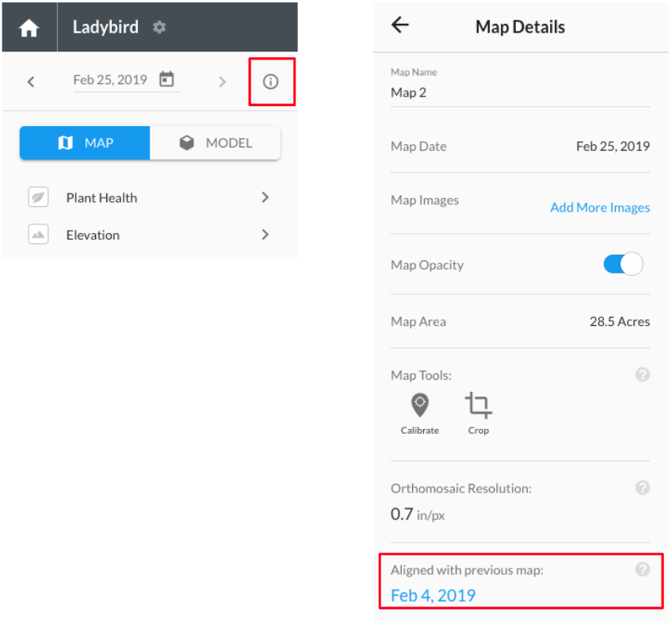Go to previous map date arrow
This screenshot has height=624, width=672.
click(x=31, y=82)
